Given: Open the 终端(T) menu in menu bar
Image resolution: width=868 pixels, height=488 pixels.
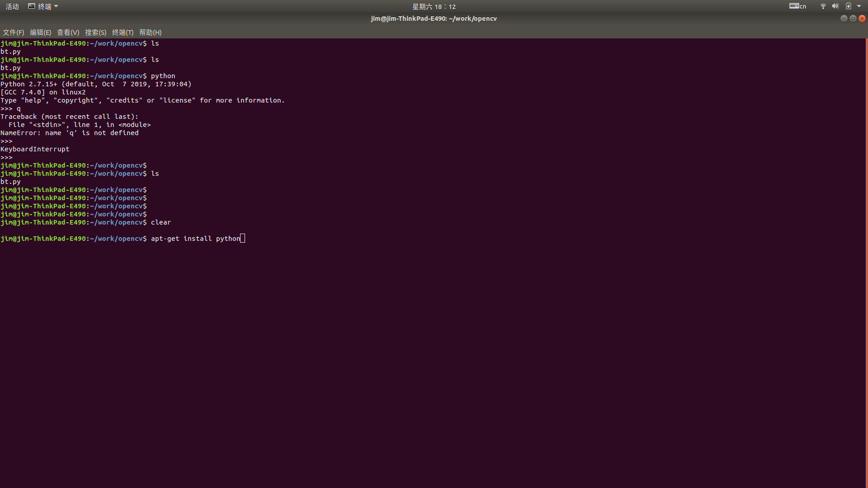Looking at the screenshot, I should click(x=123, y=33).
